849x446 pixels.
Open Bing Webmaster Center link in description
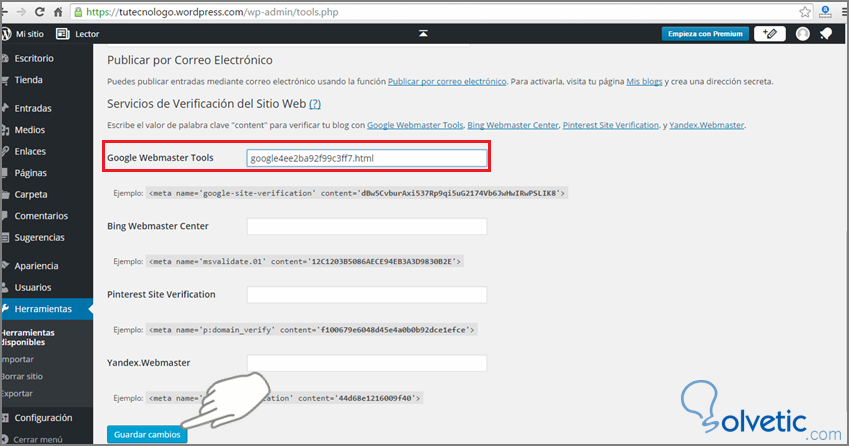click(x=513, y=125)
